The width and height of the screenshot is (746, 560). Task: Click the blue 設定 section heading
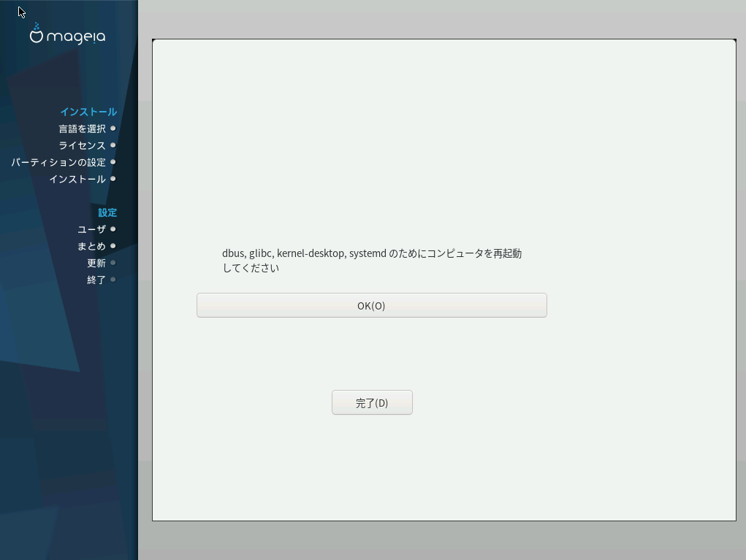(107, 212)
